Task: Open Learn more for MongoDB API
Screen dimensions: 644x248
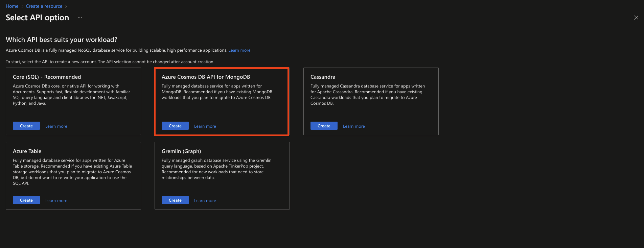Action: click(x=205, y=126)
